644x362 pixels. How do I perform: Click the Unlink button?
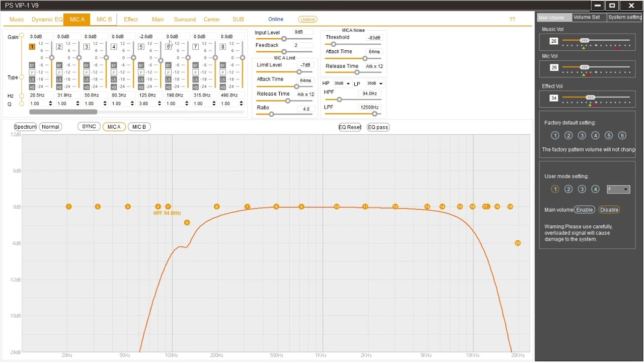(x=307, y=20)
